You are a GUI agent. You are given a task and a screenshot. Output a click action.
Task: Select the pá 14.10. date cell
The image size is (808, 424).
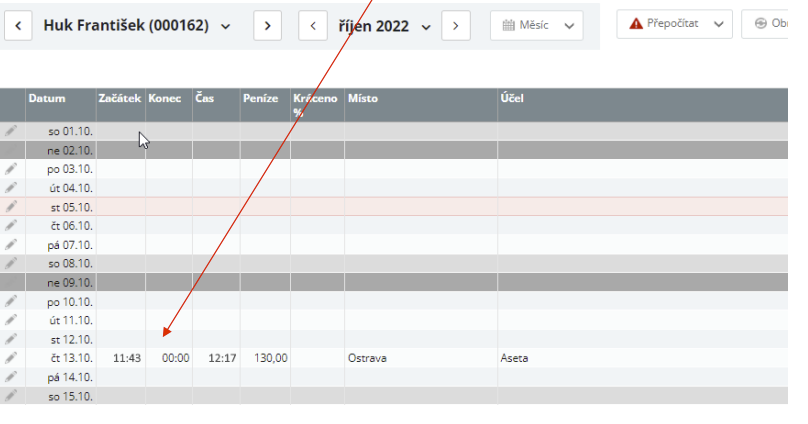pos(61,377)
